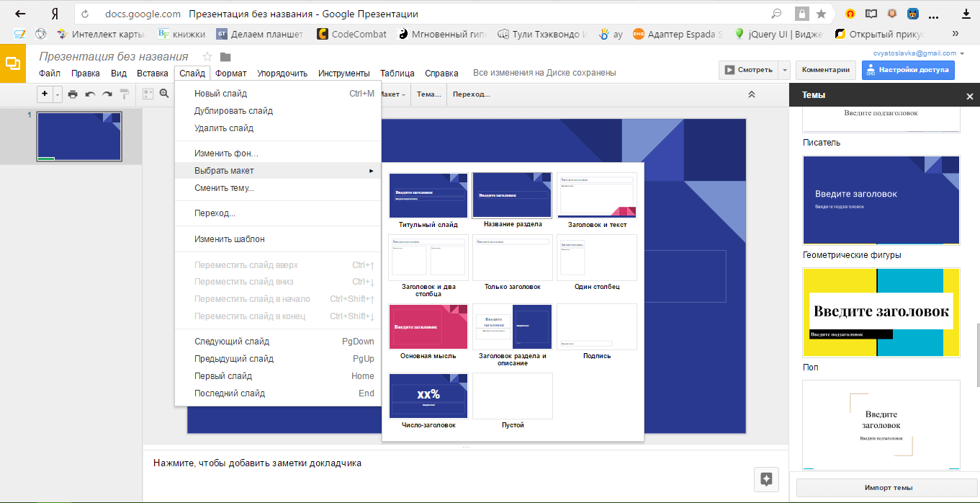Click the undo arrow icon
Screen dimensions: 980x503
(x=90, y=94)
